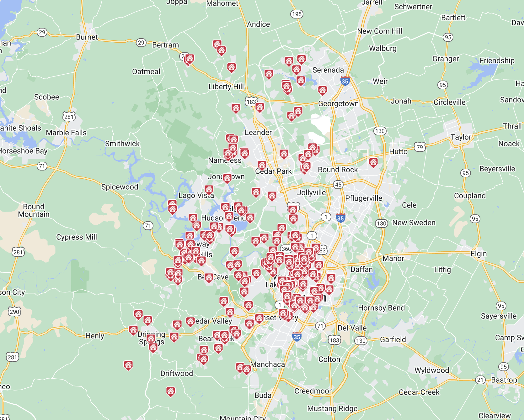Select the Highway 290 shield near Henly

pos(14,312)
